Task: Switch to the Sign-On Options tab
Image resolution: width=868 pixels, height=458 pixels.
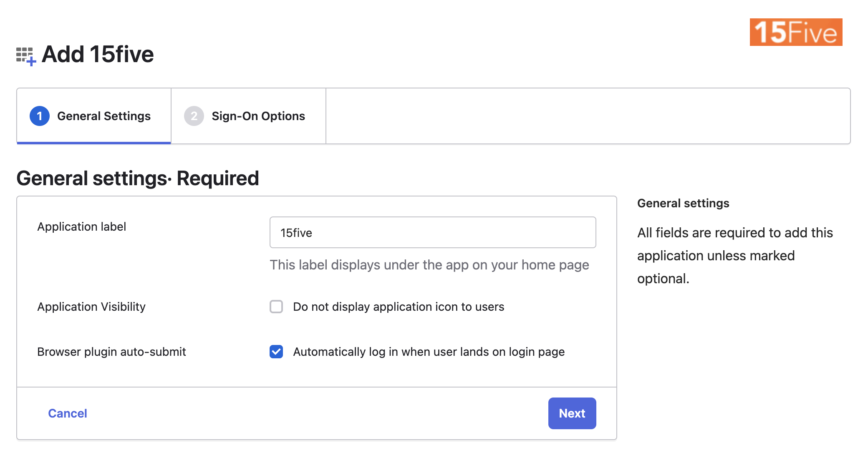Action: (x=248, y=116)
